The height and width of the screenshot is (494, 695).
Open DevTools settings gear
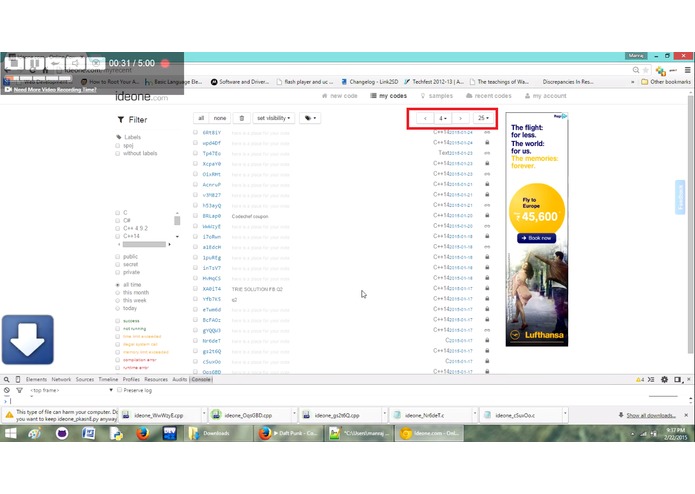click(x=664, y=380)
